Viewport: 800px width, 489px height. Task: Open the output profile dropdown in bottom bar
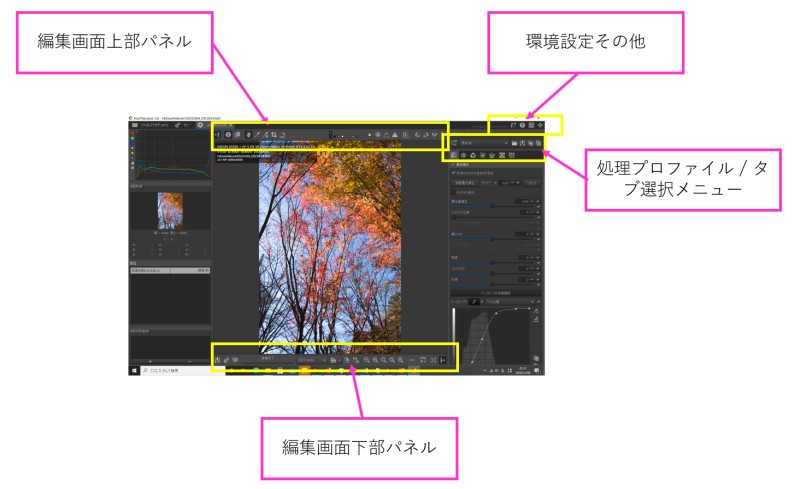click(311, 360)
